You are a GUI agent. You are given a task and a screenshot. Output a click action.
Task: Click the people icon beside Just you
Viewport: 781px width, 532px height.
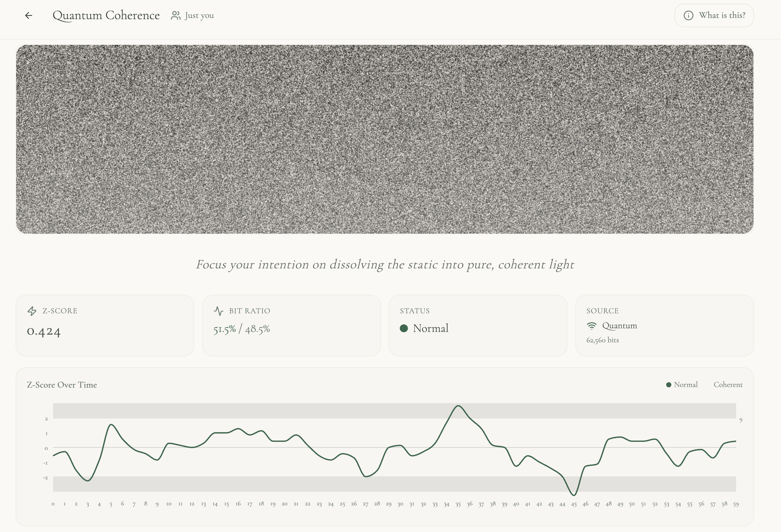coord(175,16)
